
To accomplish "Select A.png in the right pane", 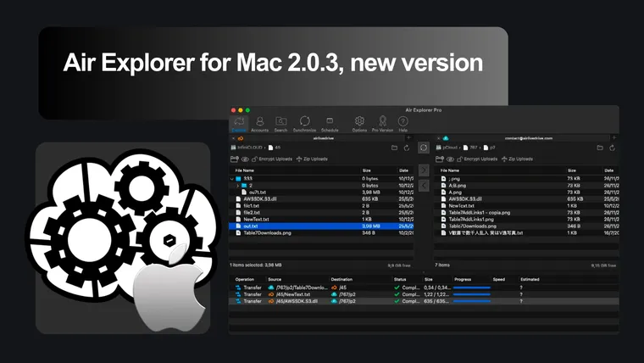I will pos(526,192).
